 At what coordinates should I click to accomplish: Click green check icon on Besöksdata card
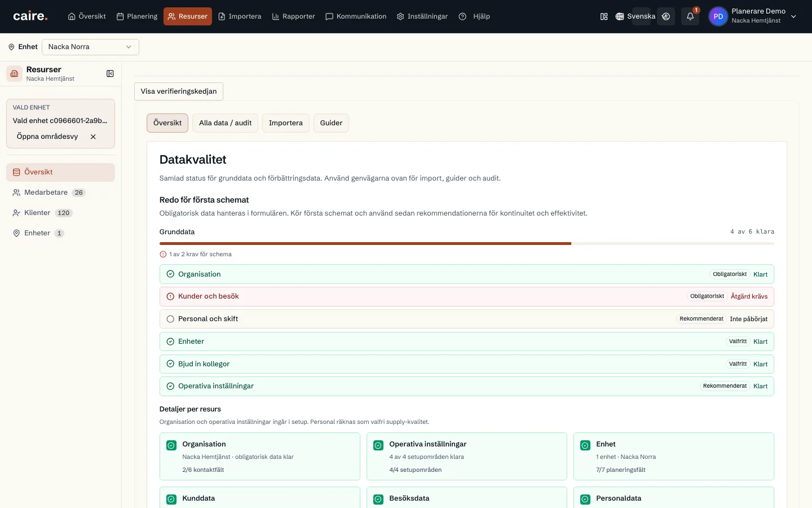[x=378, y=500]
